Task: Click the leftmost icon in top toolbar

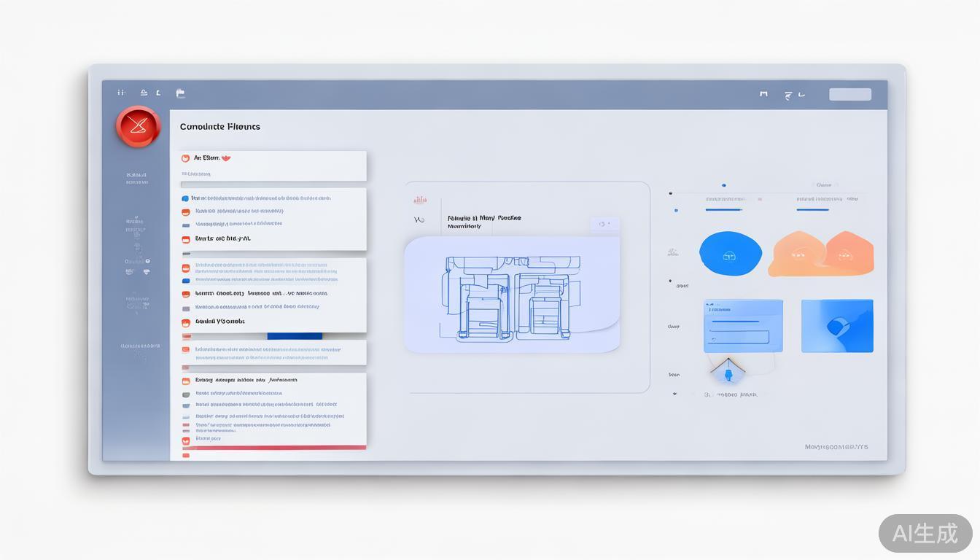Action: point(121,93)
